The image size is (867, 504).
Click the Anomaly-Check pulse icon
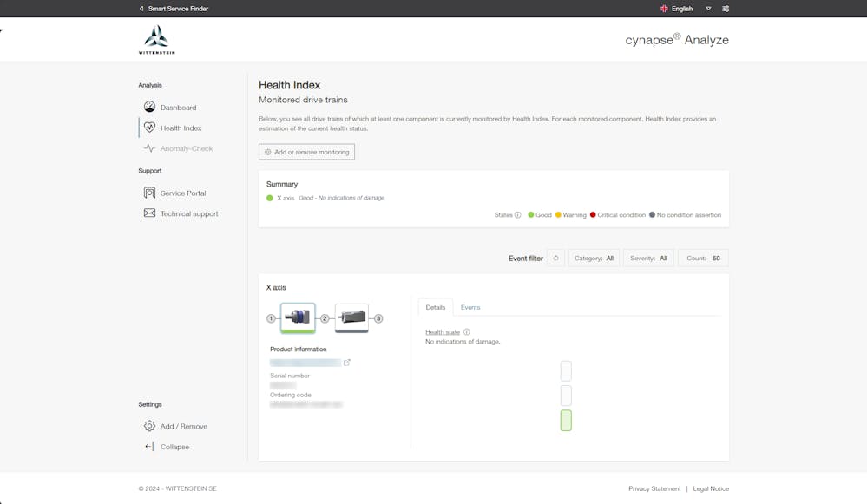[x=149, y=148]
